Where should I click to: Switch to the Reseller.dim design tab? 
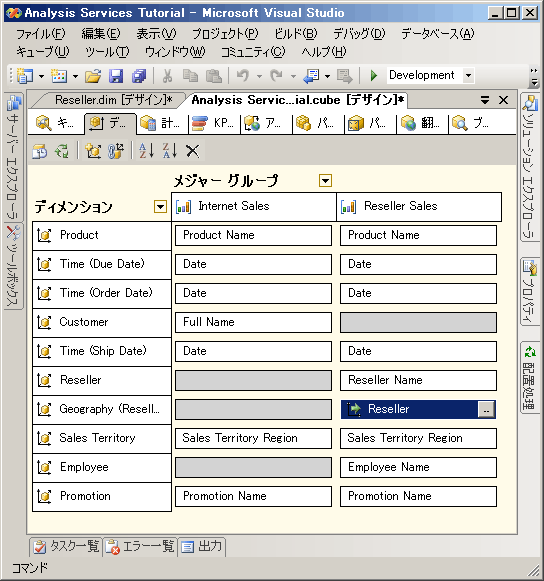click(x=113, y=100)
